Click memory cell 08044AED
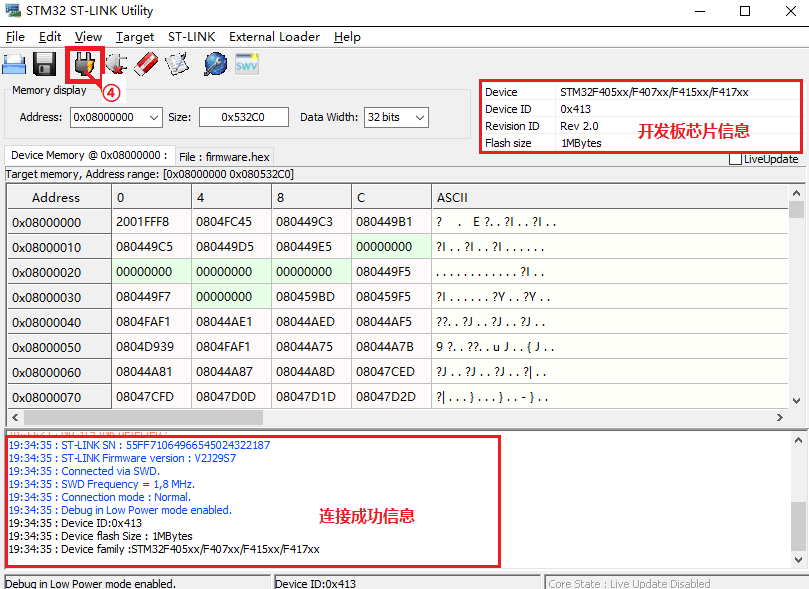This screenshot has height=589, width=809. (x=312, y=322)
